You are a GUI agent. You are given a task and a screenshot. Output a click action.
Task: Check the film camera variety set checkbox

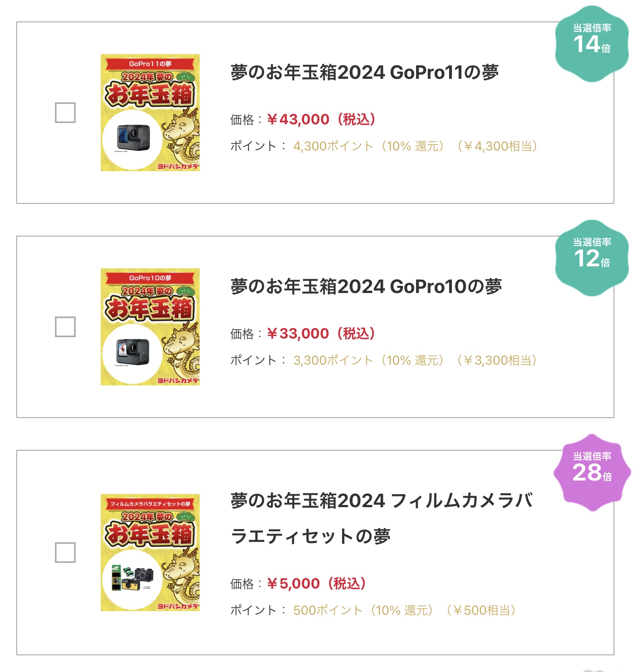pyautogui.click(x=65, y=553)
